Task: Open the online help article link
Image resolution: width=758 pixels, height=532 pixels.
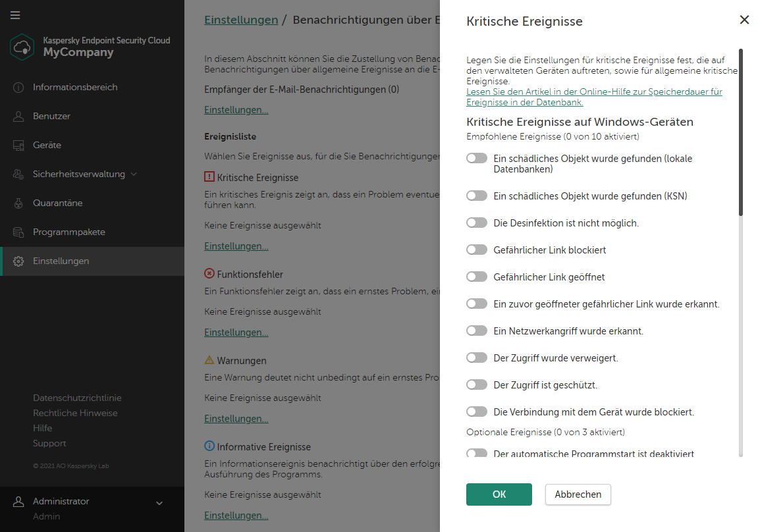Action: pyautogui.click(x=593, y=97)
